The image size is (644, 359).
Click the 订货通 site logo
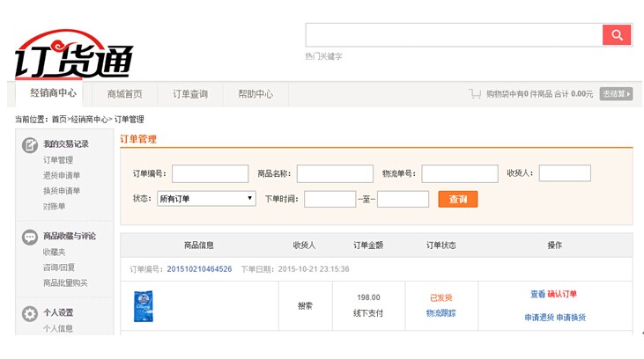74,55
